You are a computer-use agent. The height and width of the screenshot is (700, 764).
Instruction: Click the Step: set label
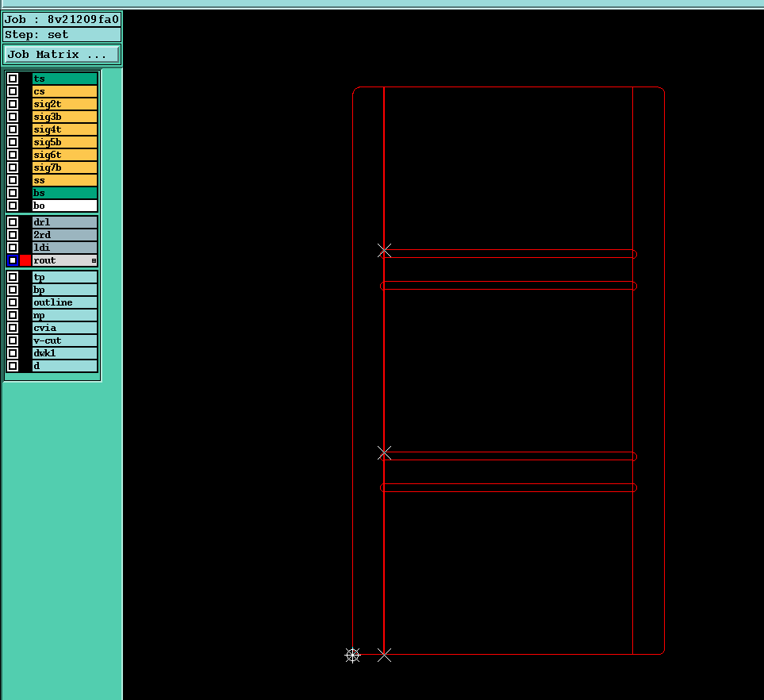pos(62,35)
